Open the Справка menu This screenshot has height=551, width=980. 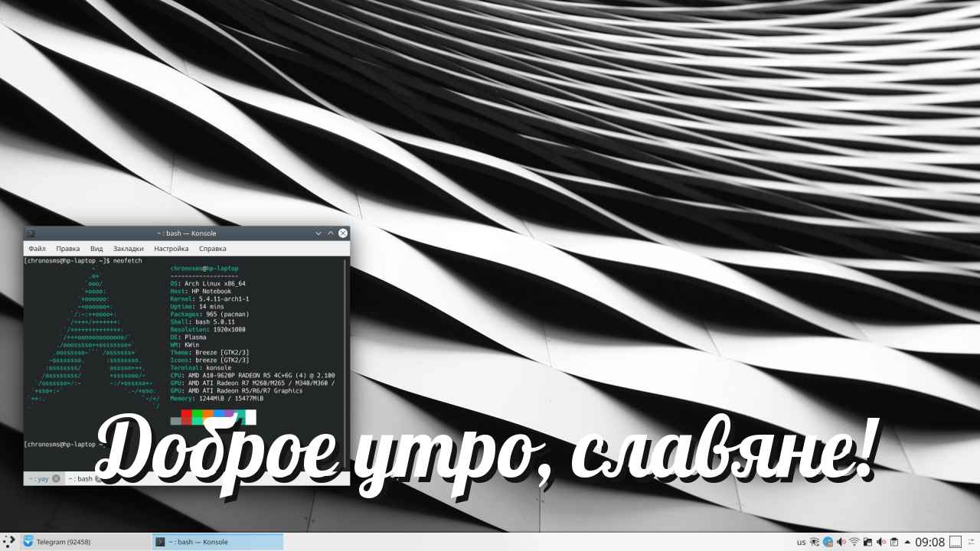(213, 249)
